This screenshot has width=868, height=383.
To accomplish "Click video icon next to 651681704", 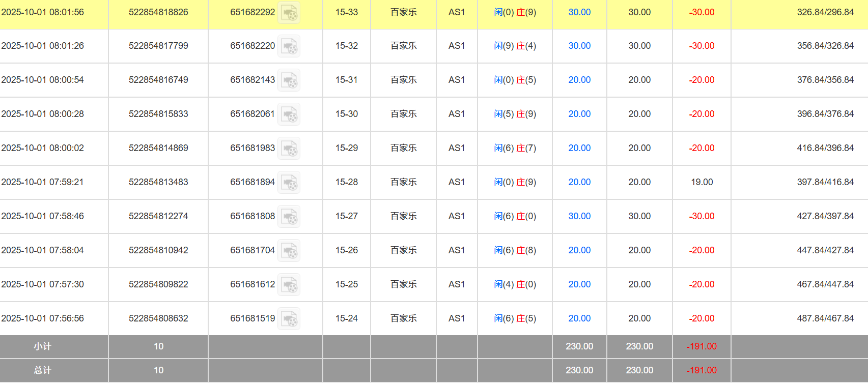I will tap(289, 251).
